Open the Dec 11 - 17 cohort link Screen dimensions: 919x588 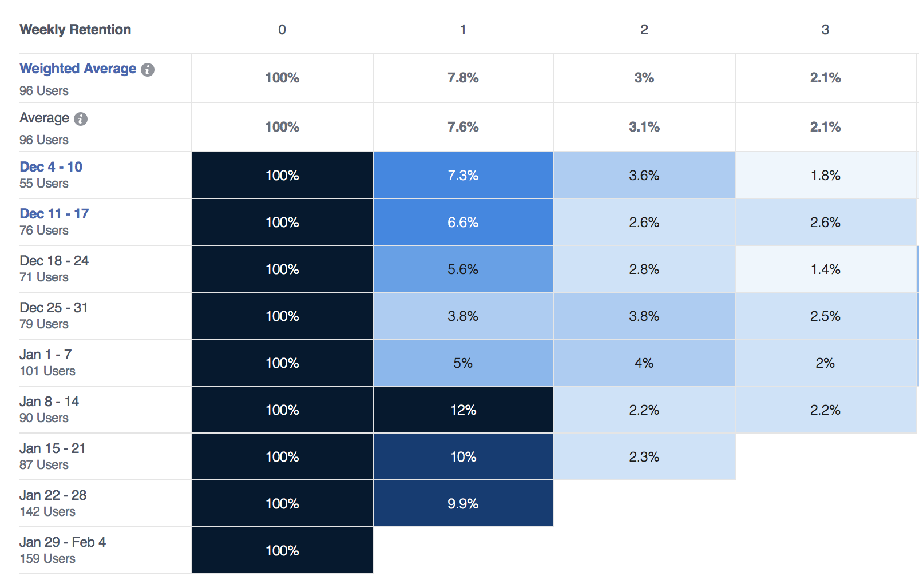54,214
